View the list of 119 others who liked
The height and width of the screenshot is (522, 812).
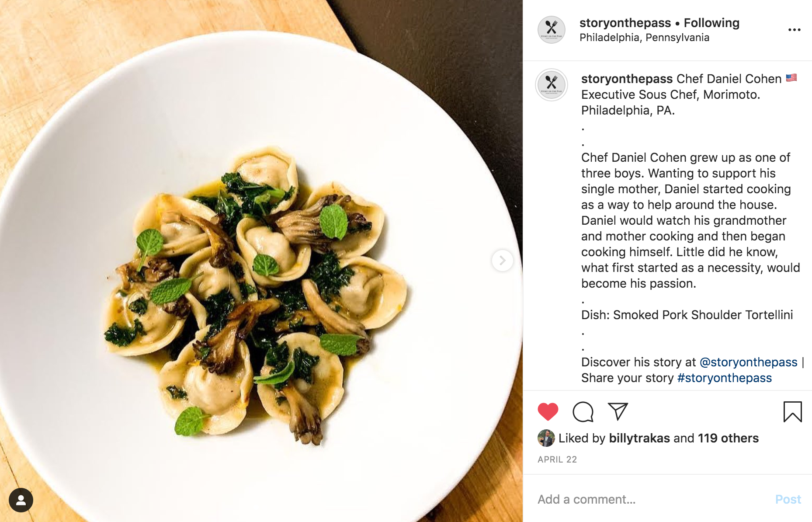tap(728, 438)
